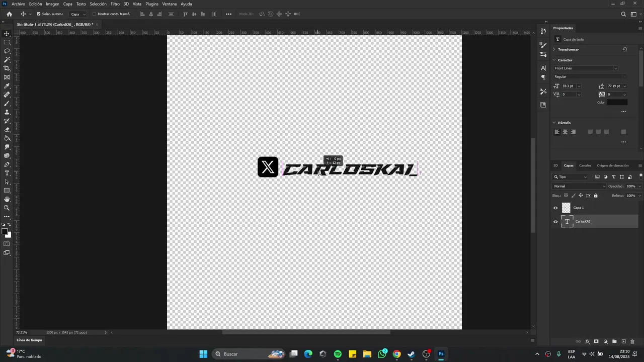
Task: Select the History Brush tool
Action: pos(7,121)
